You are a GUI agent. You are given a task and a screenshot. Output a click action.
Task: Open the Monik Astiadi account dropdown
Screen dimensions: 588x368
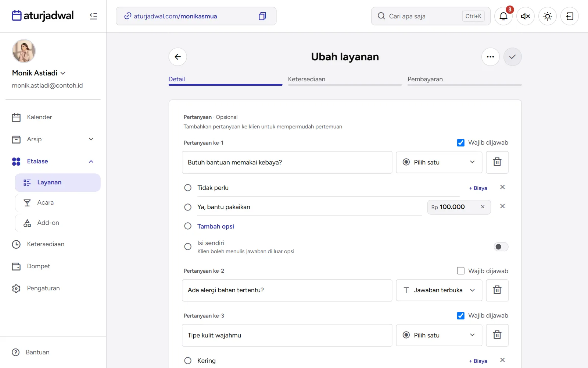pyautogui.click(x=39, y=73)
